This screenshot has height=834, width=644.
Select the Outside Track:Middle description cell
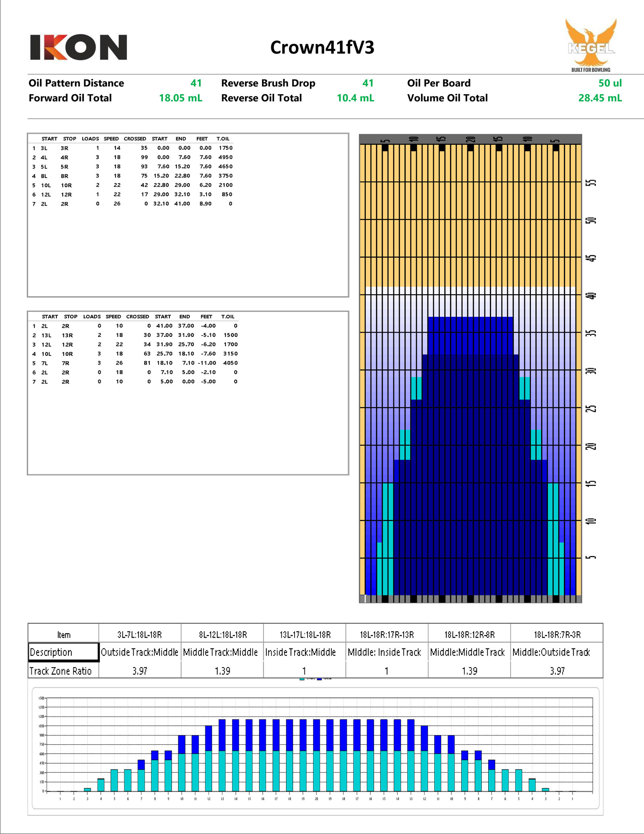pos(140,652)
